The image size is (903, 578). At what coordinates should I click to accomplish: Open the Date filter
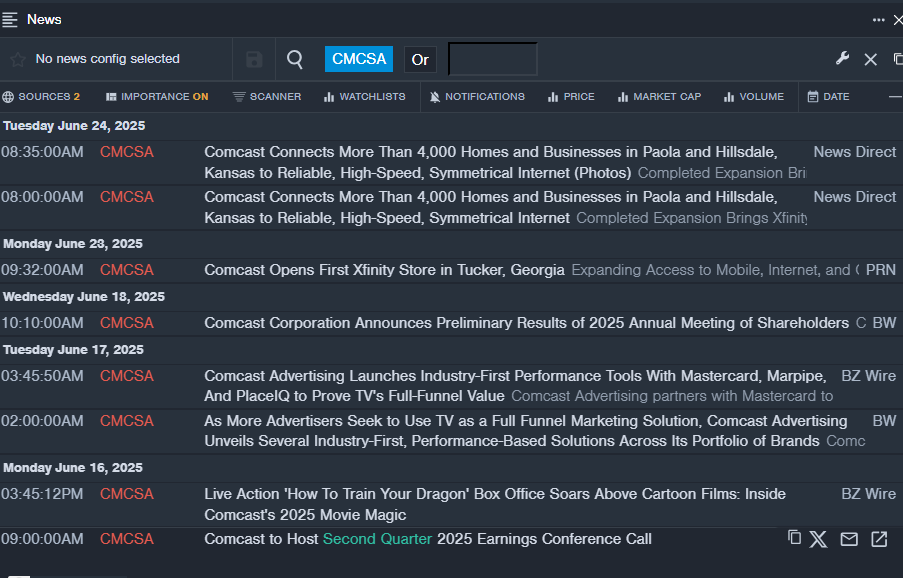[x=828, y=97]
